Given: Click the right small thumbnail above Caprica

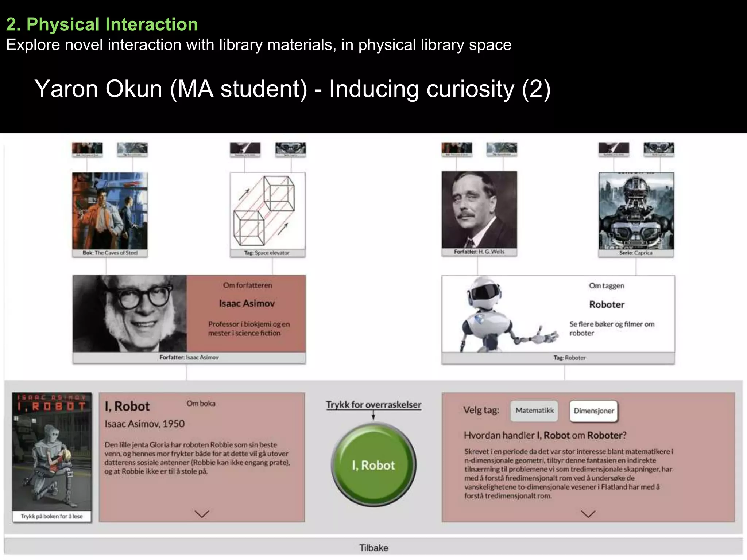Looking at the screenshot, I should (x=659, y=149).
